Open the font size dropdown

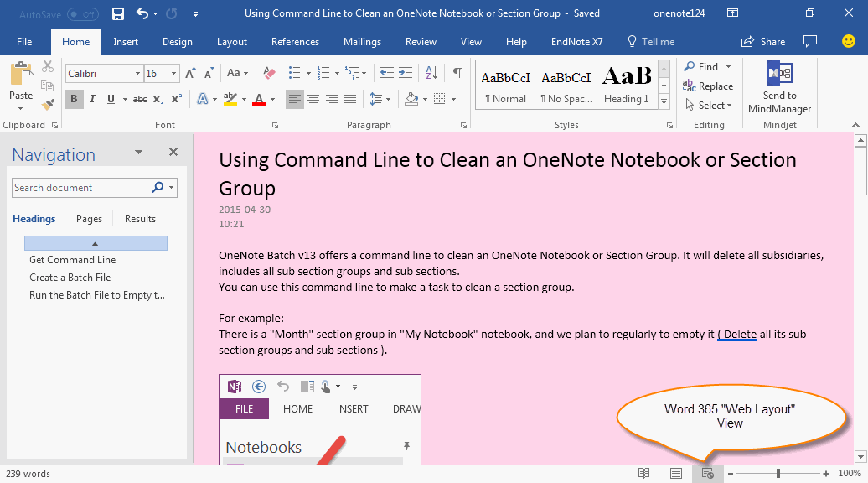[x=173, y=73]
